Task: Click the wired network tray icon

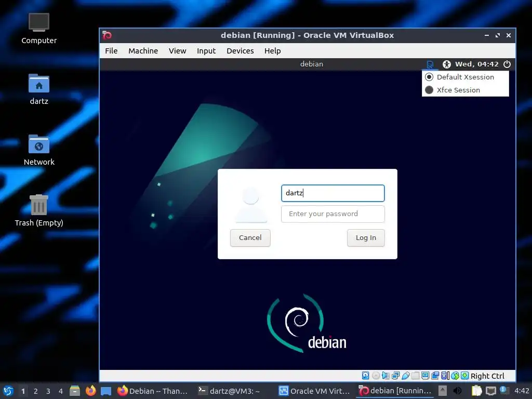Action: click(490, 391)
